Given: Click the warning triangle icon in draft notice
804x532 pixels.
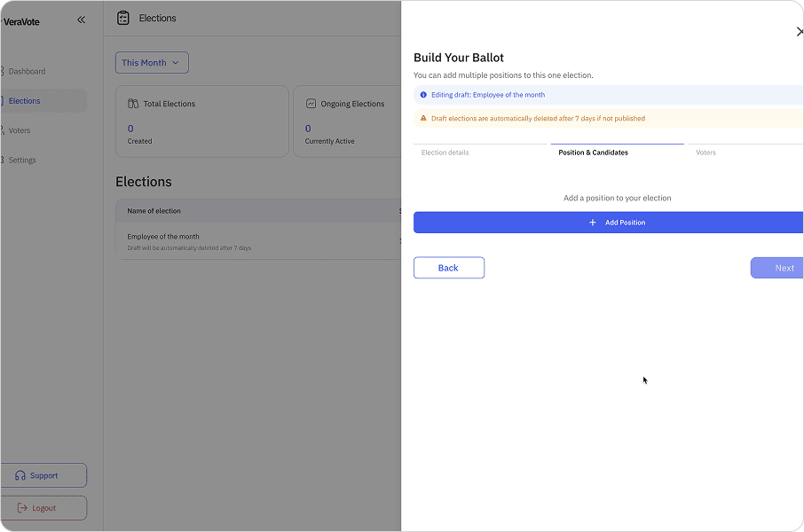Looking at the screenshot, I should [x=423, y=118].
